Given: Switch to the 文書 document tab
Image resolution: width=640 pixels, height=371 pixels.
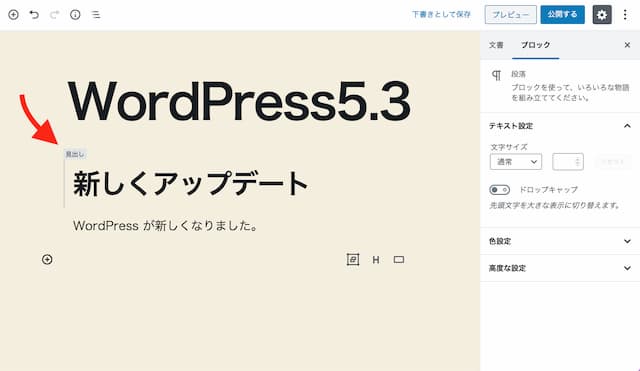Looking at the screenshot, I should point(496,45).
